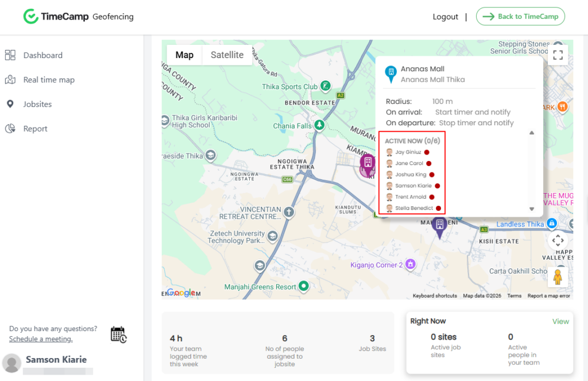Go to the Jobsites page
Screen dimensions: 588x381
tap(37, 104)
